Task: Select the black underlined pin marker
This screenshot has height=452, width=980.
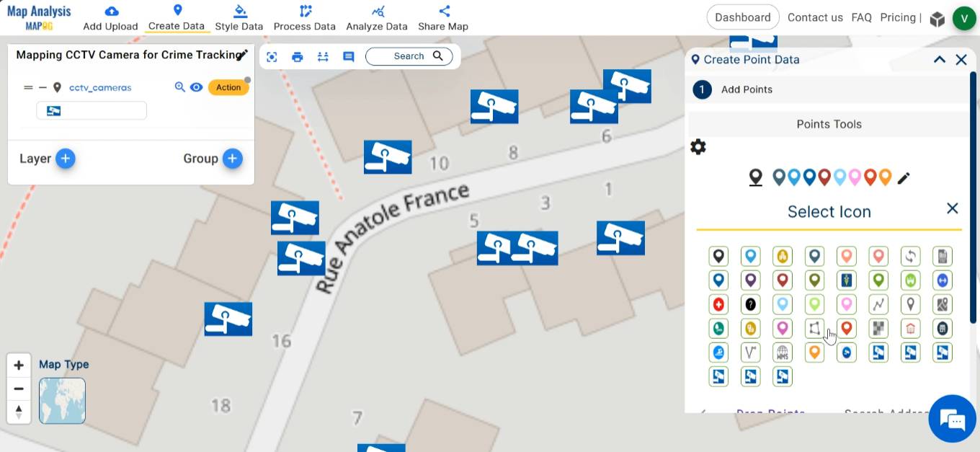Action: 755,177
